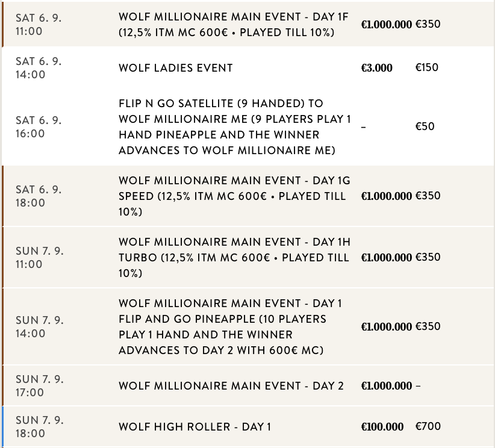
Task: Open Wolf Millionaire Main Event Day 2
Action: (231, 386)
